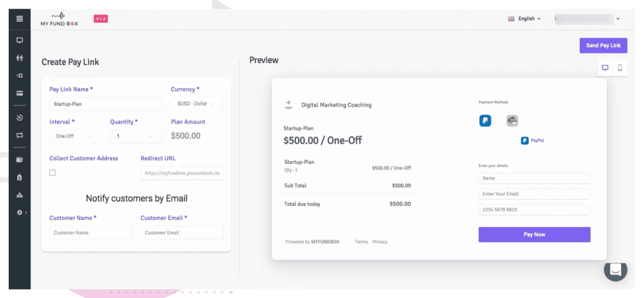
Task: Click the credit card icon in sidebar
Action: click(19, 93)
